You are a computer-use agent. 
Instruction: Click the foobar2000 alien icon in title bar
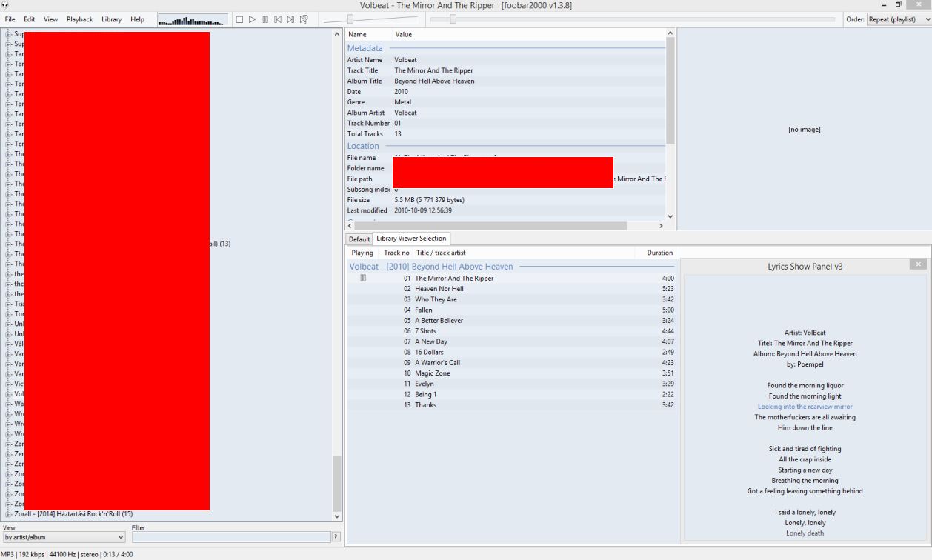click(x=5, y=5)
